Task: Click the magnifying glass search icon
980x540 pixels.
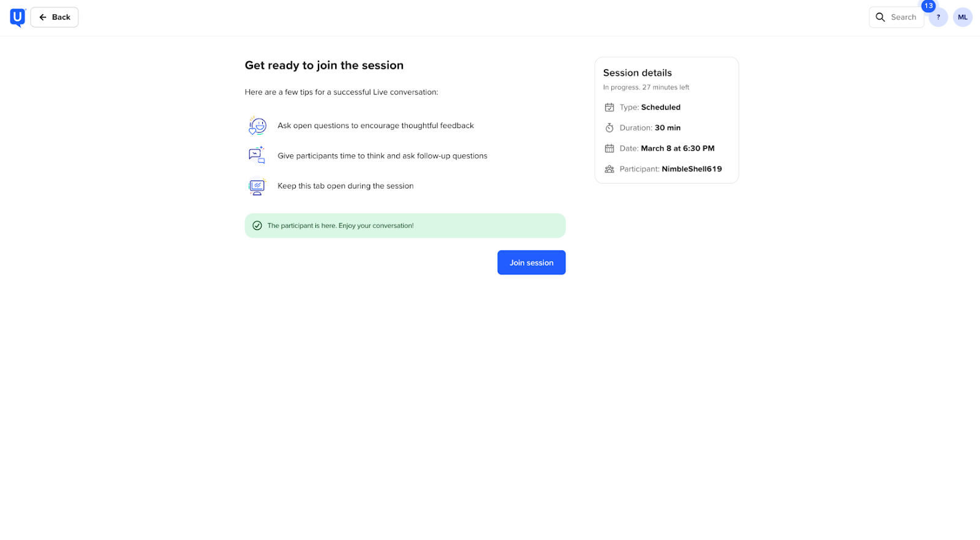Action: pyautogui.click(x=880, y=17)
